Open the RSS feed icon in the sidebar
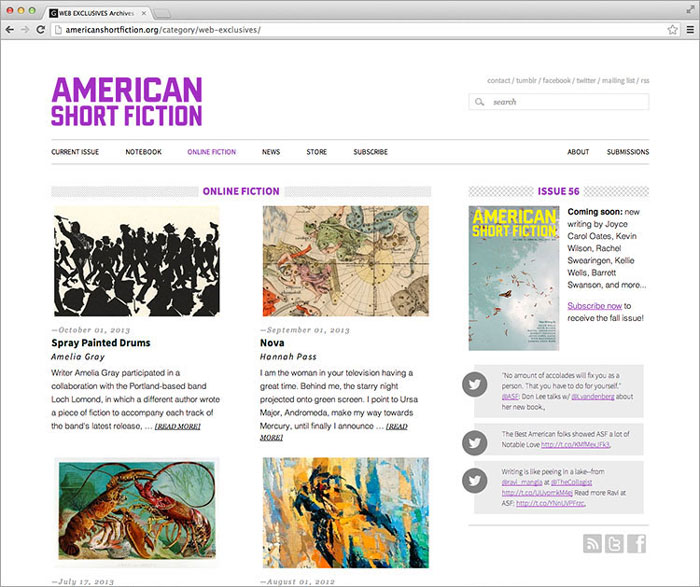Screen dimensions: 700x587 (x=592, y=544)
